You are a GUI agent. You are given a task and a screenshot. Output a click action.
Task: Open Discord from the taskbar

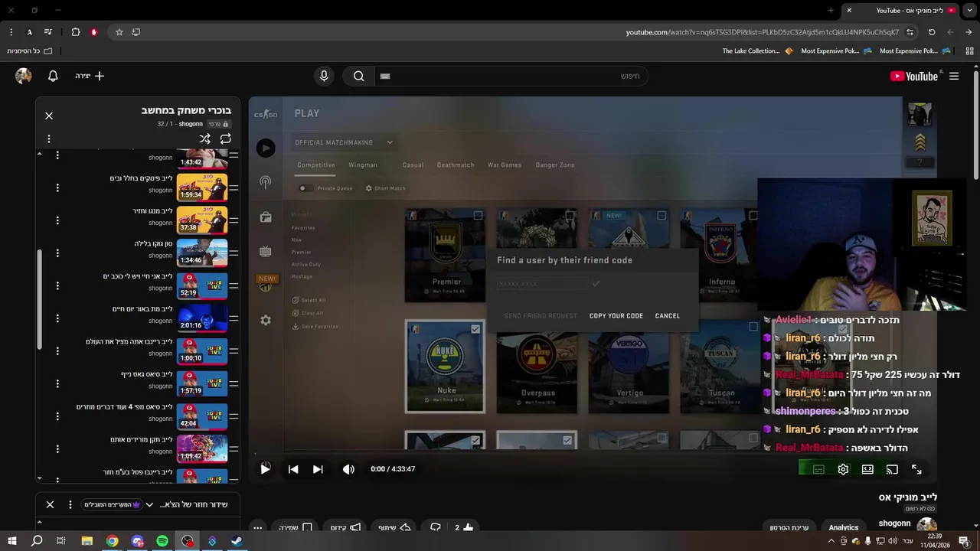(x=138, y=541)
